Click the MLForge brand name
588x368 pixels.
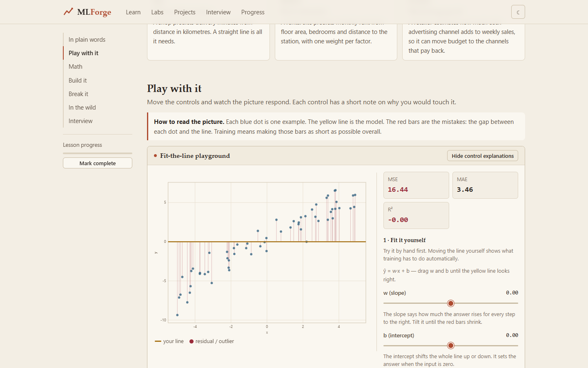pos(94,12)
